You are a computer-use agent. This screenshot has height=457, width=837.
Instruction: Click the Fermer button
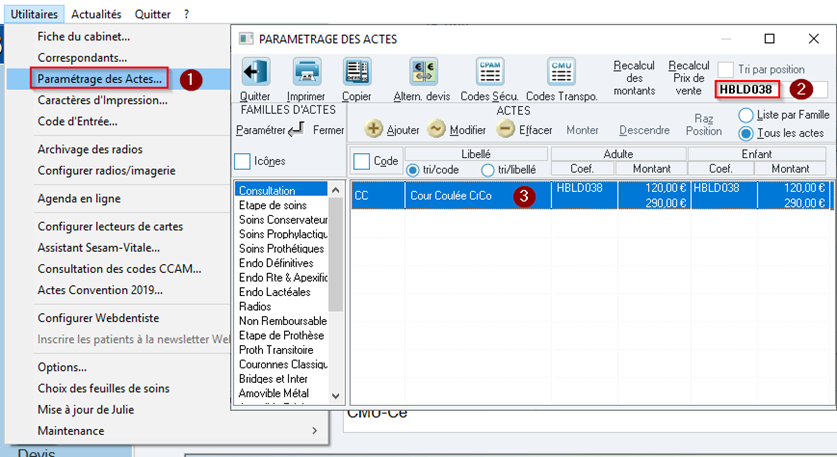click(x=328, y=130)
